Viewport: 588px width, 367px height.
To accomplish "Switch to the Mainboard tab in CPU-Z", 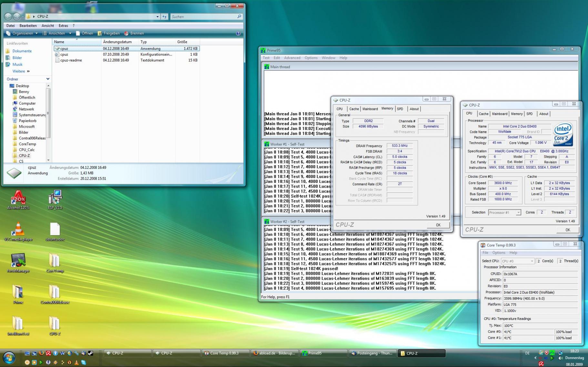I will click(499, 114).
